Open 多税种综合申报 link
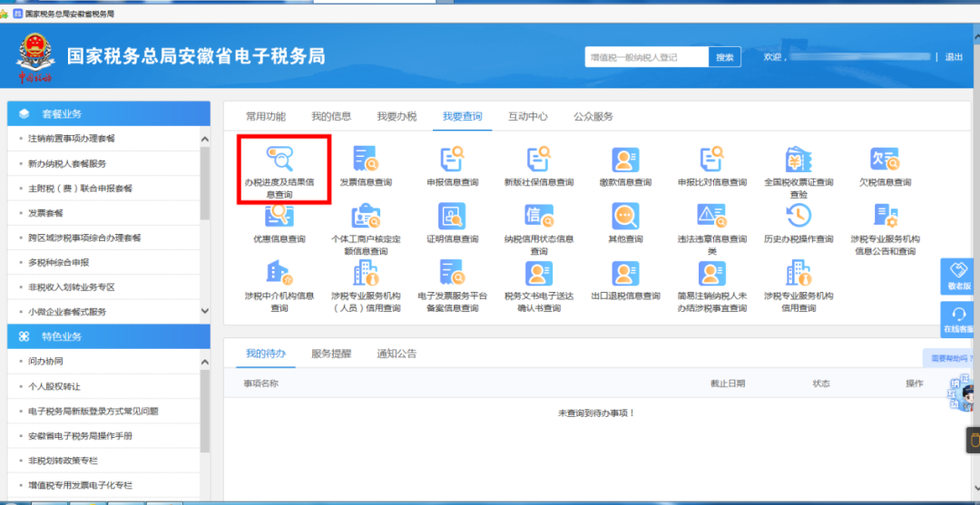Image resolution: width=980 pixels, height=505 pixels. pos(58,262)
